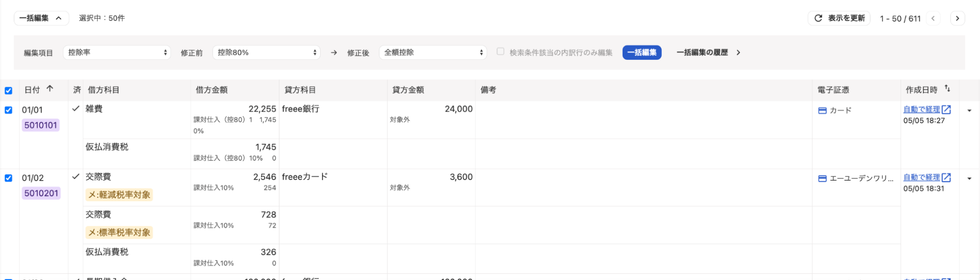Screen dimensions: 980x280
Task: Collapse the 一括編集 expander button
Action: [41, 18]
